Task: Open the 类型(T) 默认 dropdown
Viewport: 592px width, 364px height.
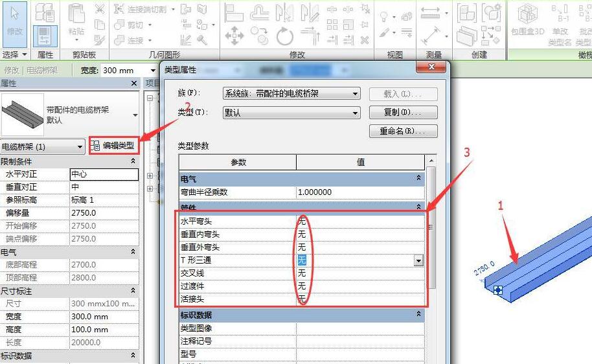Action: coord(355,113)
